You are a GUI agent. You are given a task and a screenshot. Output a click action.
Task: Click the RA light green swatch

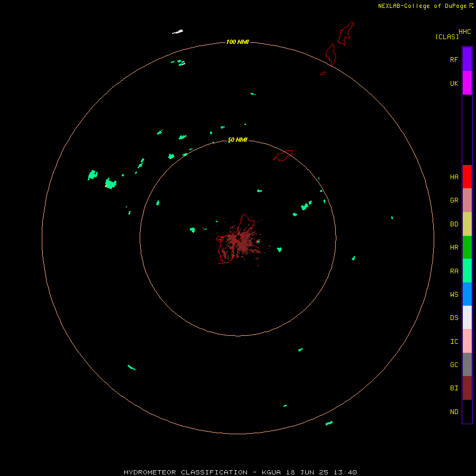click(467, 271)
